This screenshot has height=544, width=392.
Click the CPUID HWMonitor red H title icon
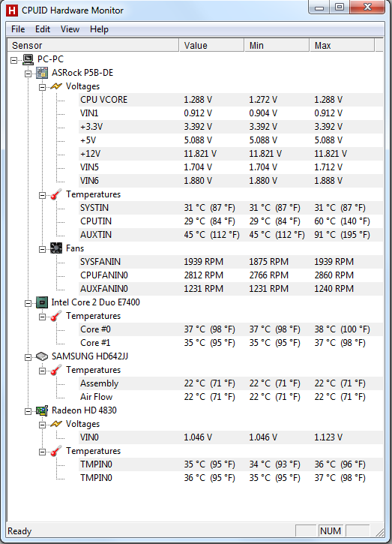click(12, 11)
